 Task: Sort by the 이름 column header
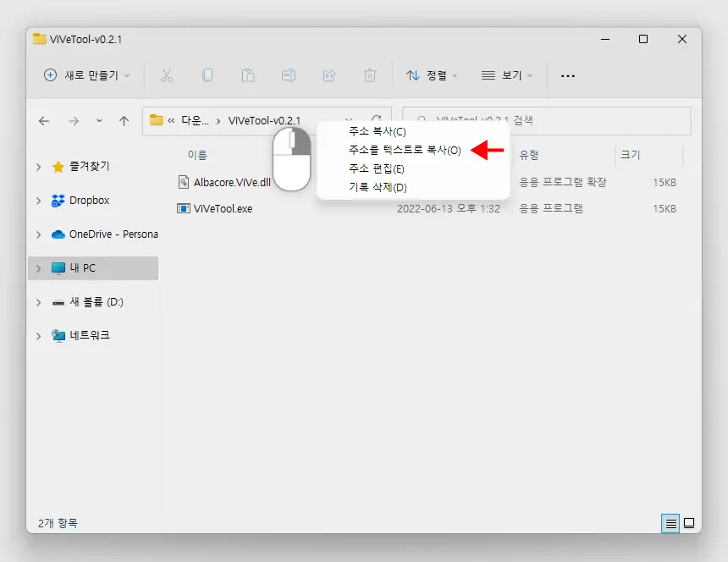pyautogui.click(x=197, y=155)
